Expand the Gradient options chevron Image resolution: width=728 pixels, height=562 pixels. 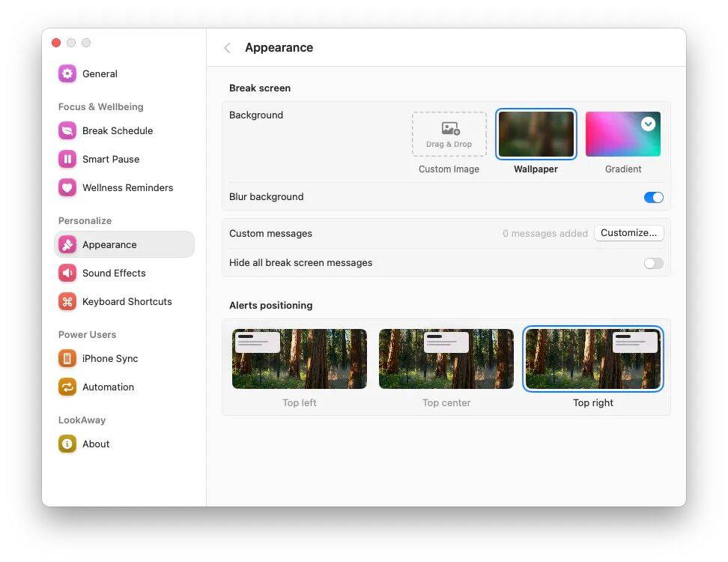tap(648, 124)
